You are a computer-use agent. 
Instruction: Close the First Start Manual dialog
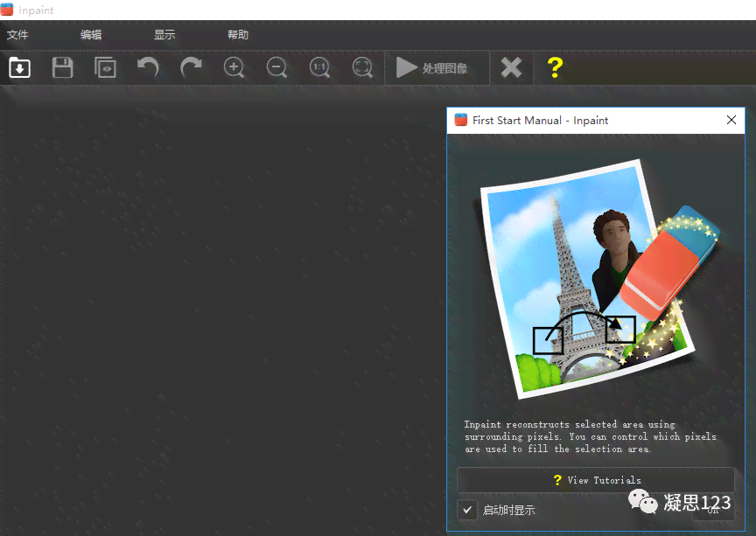tap(731, 120)
